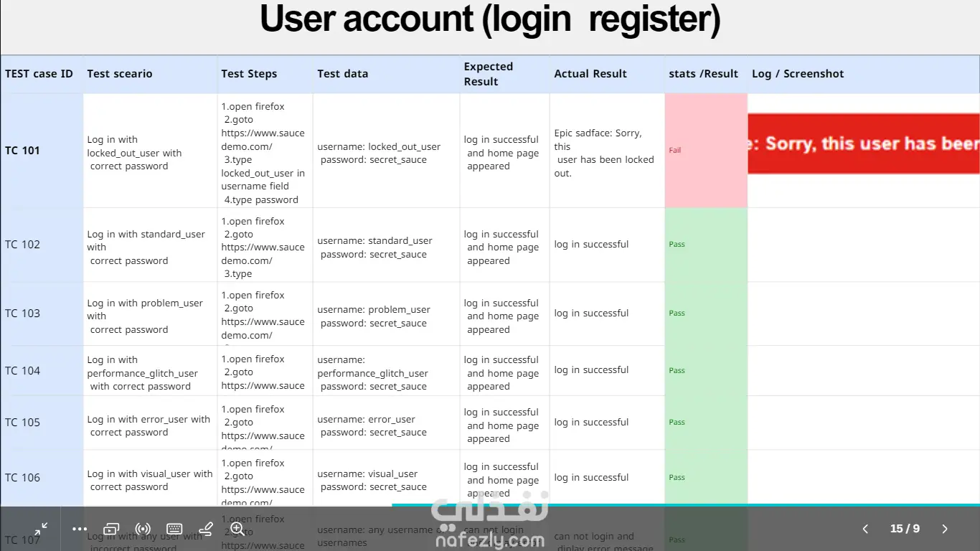
Task: Click the 'Pass' status in TC 106
Action: 677,478
